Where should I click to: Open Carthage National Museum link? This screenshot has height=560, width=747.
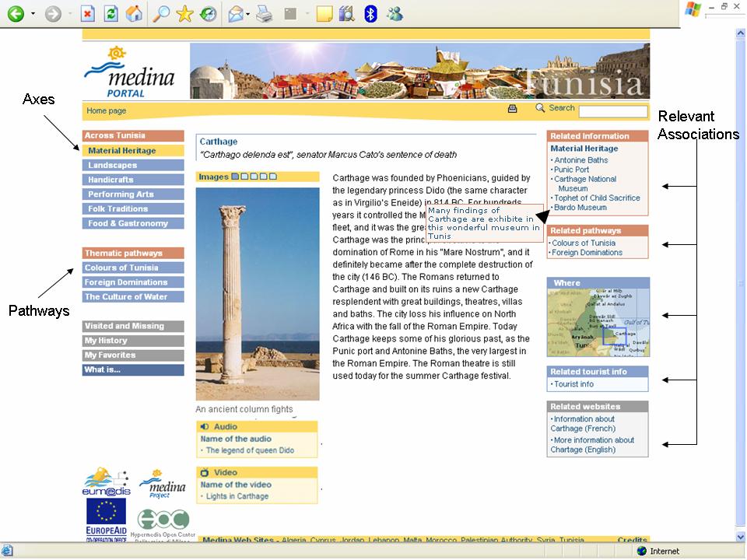585,184
